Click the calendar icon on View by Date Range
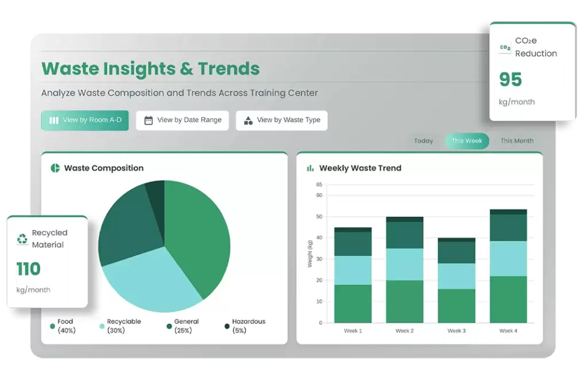This screenshot has width=588, height=392. click(x=147, y=120)
